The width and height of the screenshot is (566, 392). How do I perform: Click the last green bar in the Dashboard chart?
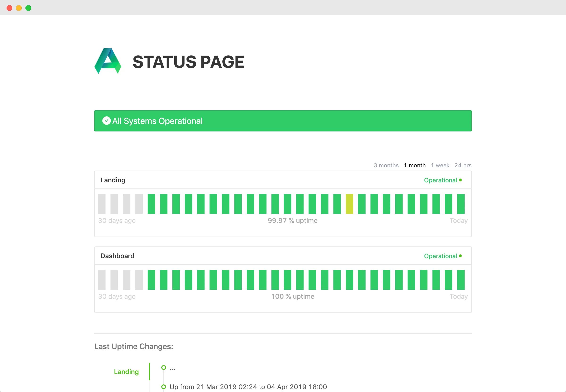click(461, 280)
